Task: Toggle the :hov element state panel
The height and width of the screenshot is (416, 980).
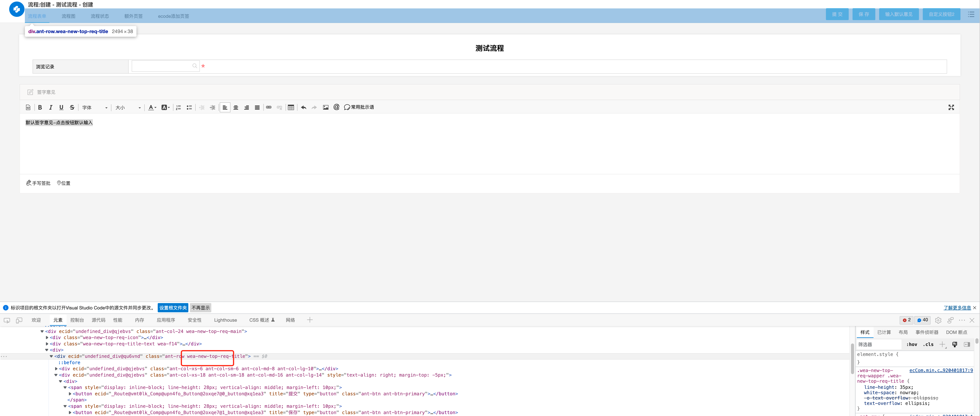Action: [x=911, y=345]
